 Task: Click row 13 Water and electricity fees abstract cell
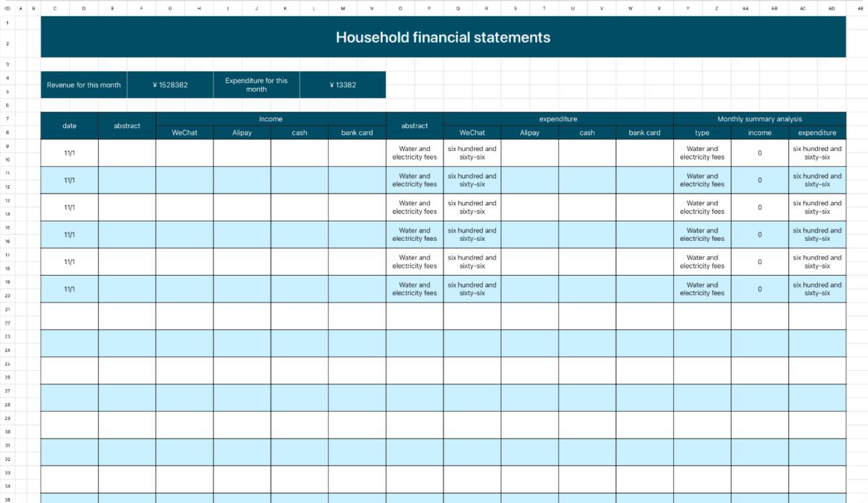[414, 207]
